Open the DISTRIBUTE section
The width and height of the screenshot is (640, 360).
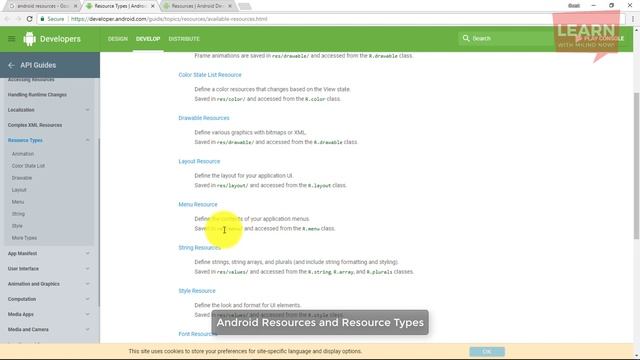tap(184, 39)
